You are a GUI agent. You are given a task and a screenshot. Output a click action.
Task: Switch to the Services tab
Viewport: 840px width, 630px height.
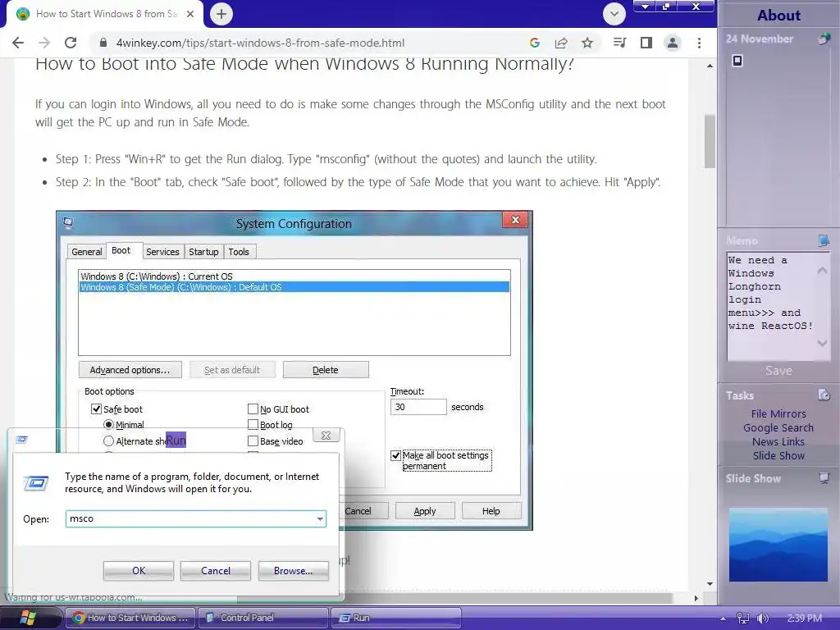tap(162, 252)
